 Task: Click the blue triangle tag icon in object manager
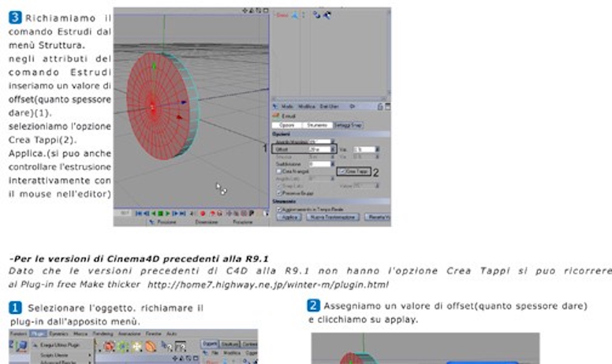coord(295,15)
